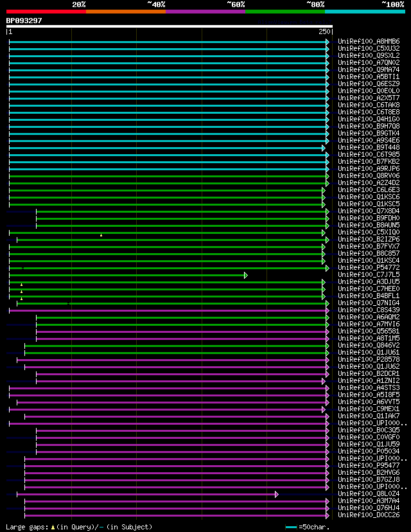Select the UniRef100_Q0E0L0 label
411x532 pixels.
(369, 91)
